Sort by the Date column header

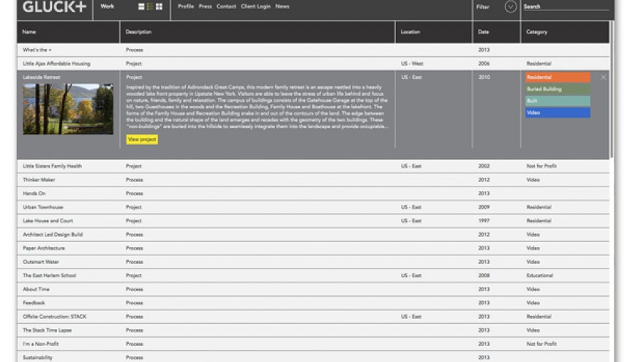pyautogui.click(x=484, y=32)
